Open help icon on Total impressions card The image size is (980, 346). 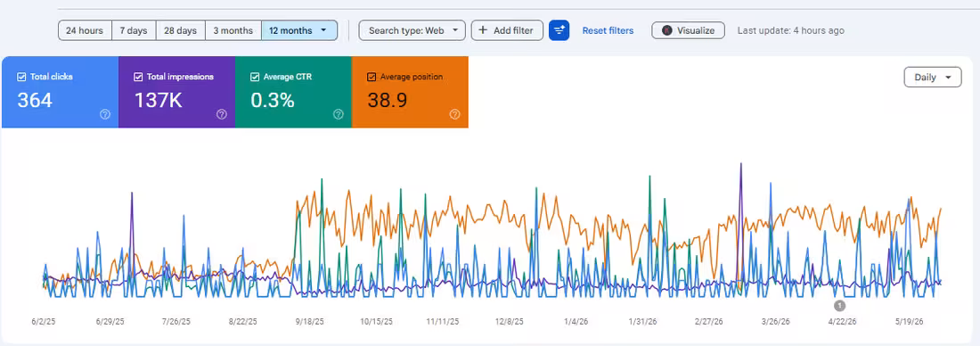[221, 114]
